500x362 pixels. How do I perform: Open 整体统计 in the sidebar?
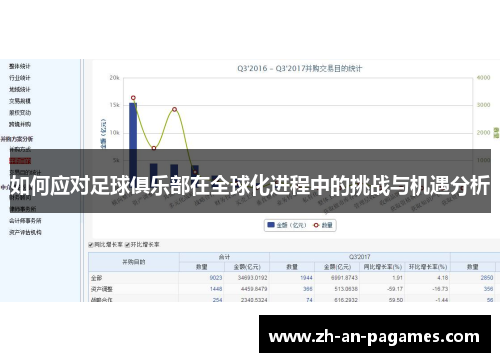[x=20, y=66]
